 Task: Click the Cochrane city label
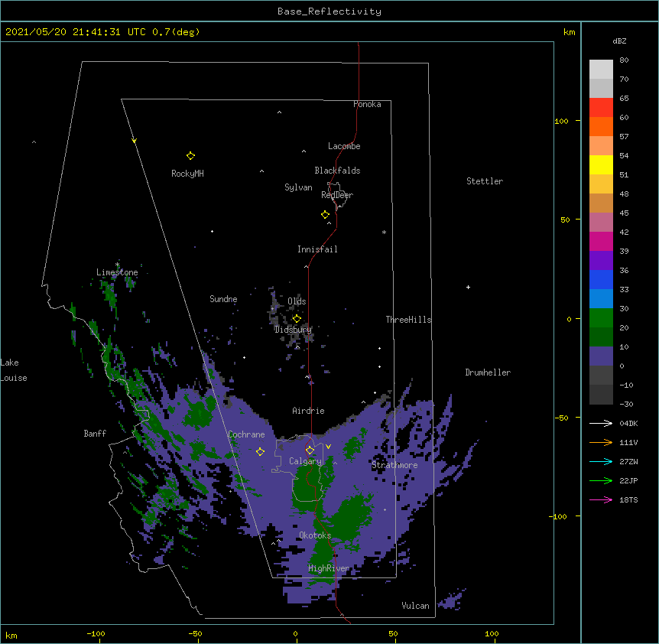(246, 434)
